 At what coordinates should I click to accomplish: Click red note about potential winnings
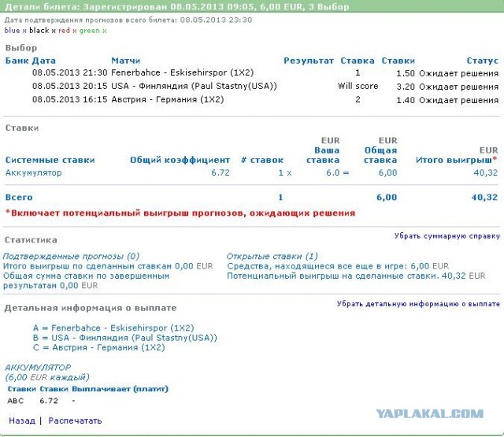coord(180,213)
